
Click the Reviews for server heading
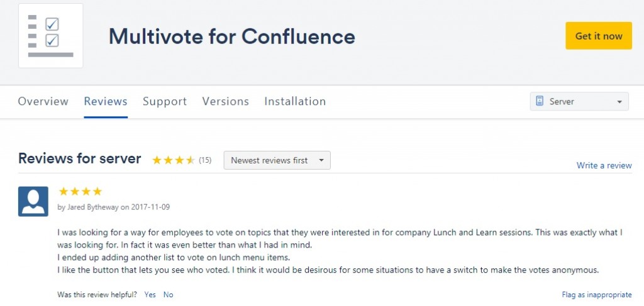click(x=79, y=158)
